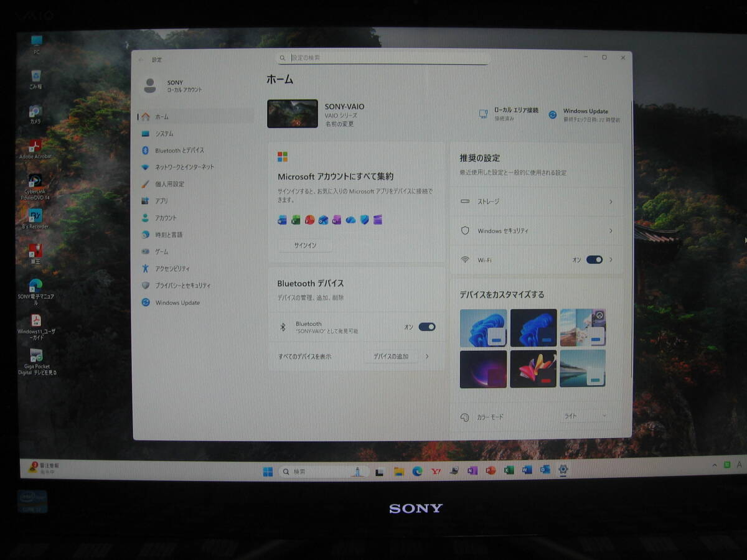Expand the すべてのデバイスを表示 chevron
Image resolution: width=747 pixels, height=560 pixels.
click(x=427, y=357)
